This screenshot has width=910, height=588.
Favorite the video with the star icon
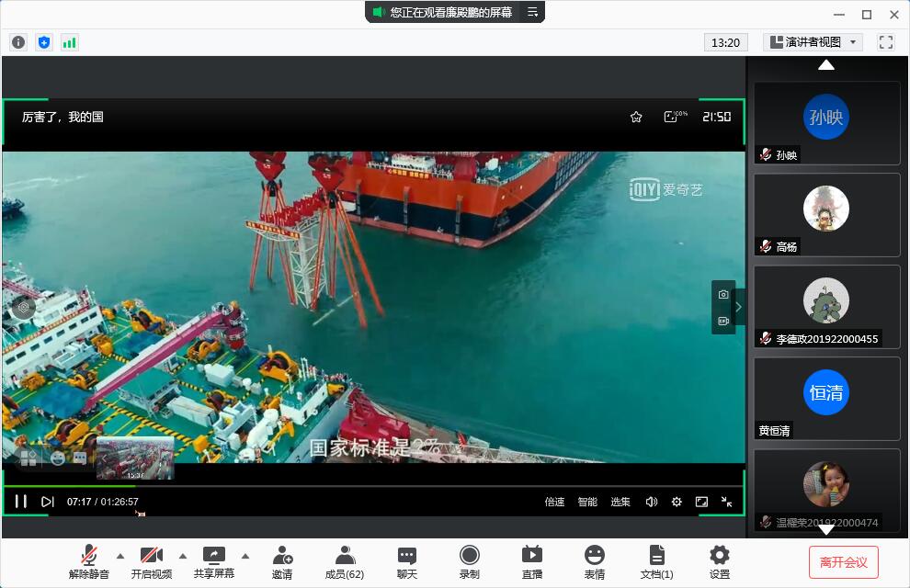click(x=636, y=117)
